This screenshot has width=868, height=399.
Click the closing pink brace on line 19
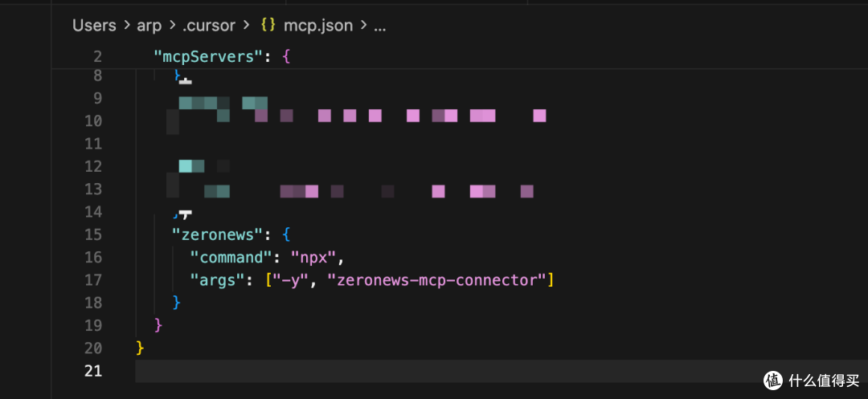click(x=158, y=325)
